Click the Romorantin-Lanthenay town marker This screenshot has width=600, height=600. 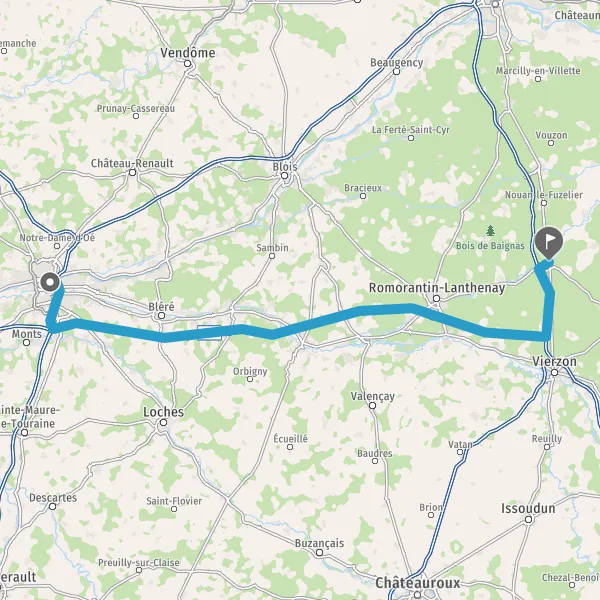pyautogui.click(x=436, y=298)
